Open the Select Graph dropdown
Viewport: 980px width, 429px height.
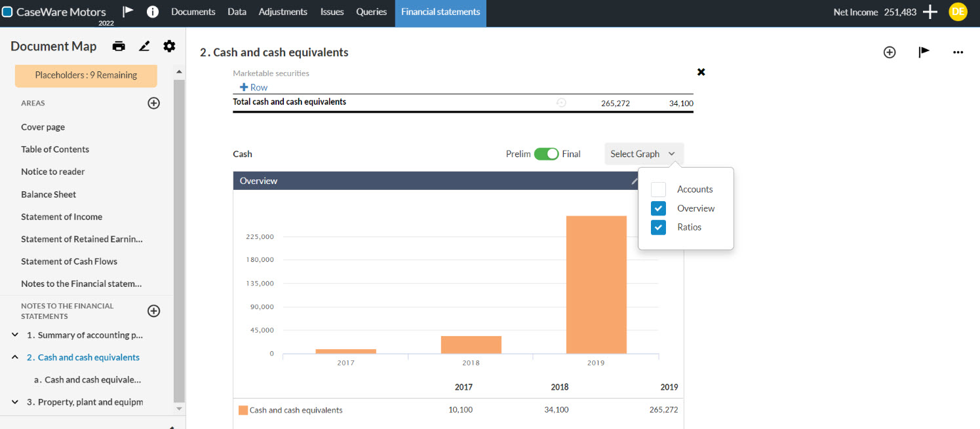click(x=643, y=153)
